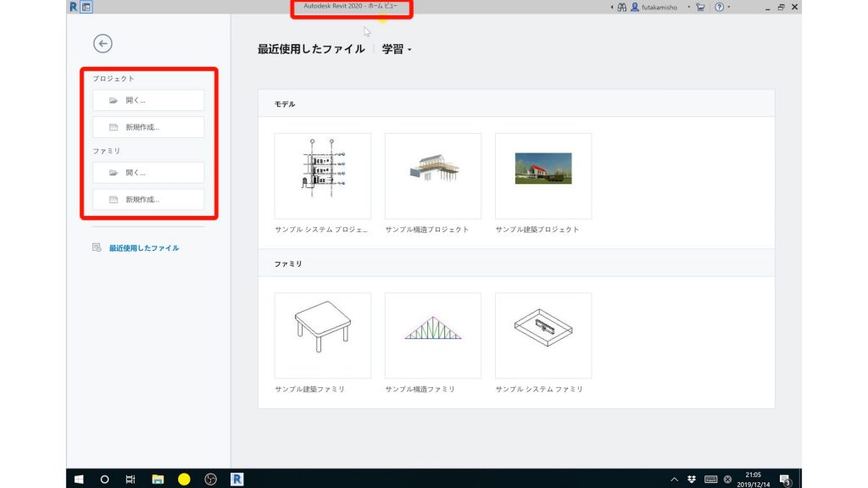
Task: Open the Autodesk App Store cart icon
Action: coord(700,7)
